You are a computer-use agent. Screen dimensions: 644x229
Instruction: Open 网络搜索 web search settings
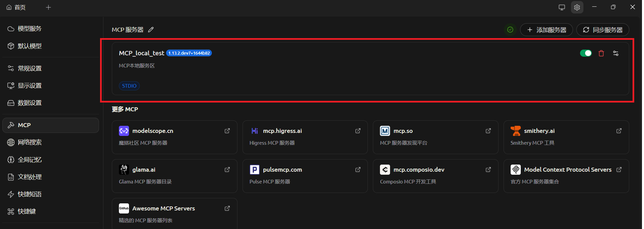[x=51, y=142]
